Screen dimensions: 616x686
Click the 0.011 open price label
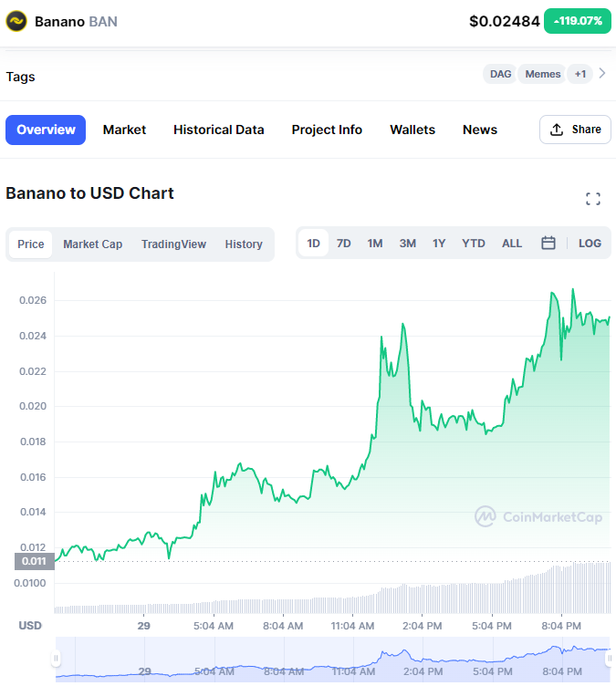pos(34,561)
